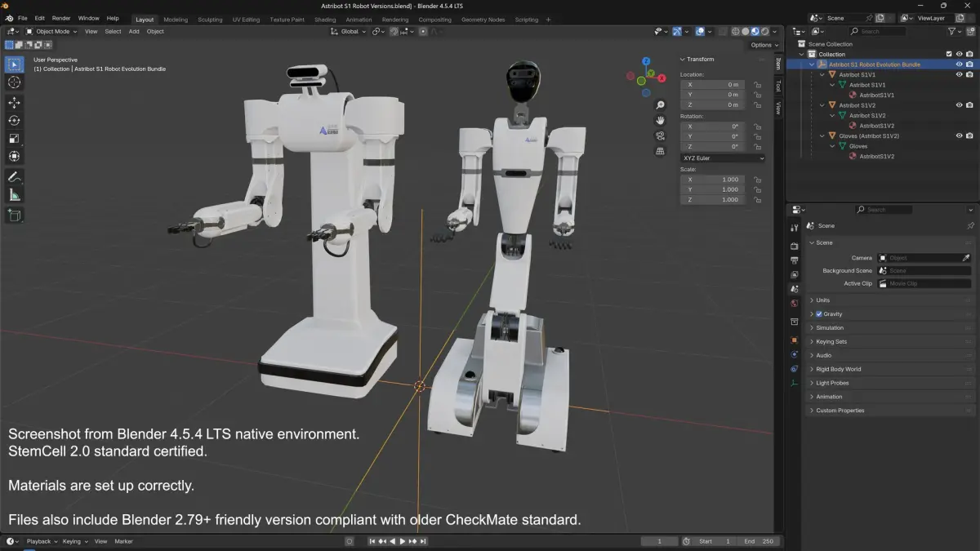
Task: Open the XYZ Euler rotation mode dropdown
Action: click(x=724, y=158)
